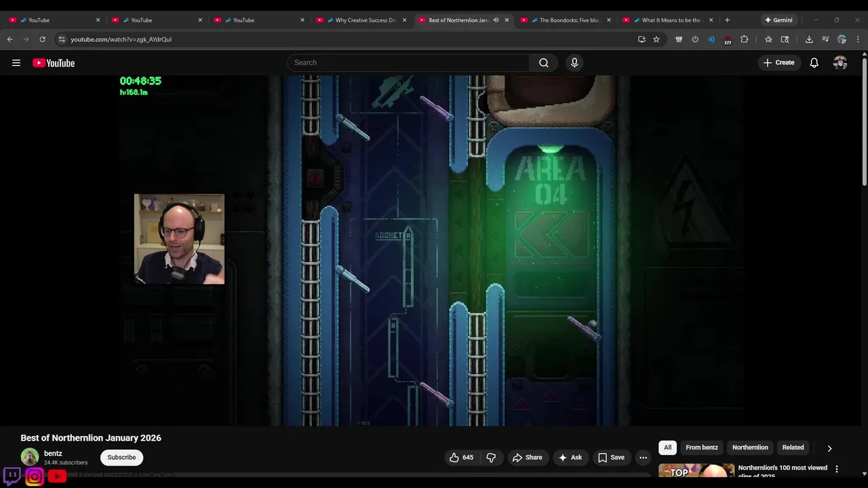Click the Create button

pos(778,63)
